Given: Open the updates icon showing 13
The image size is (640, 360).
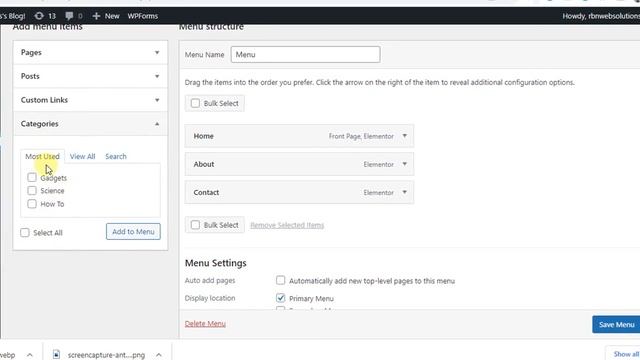Looking at the screenshot, I should [x=45, y=16].
